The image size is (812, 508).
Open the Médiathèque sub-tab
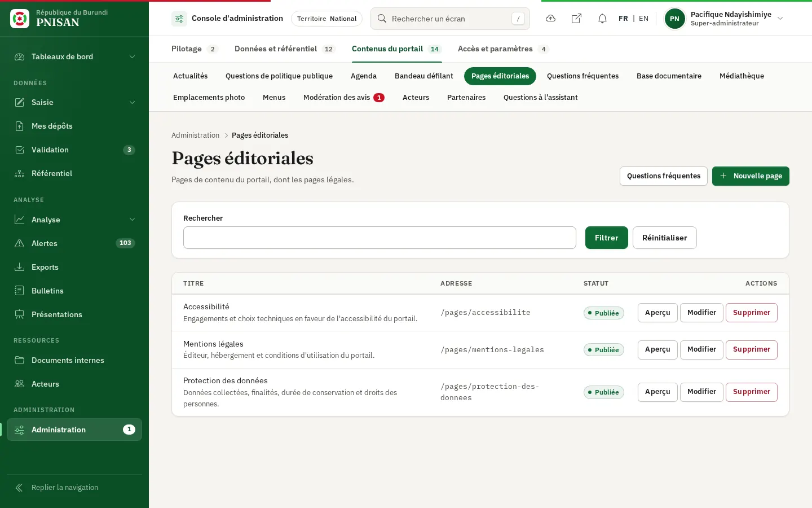pyautogui.click(x=742, y=76)
